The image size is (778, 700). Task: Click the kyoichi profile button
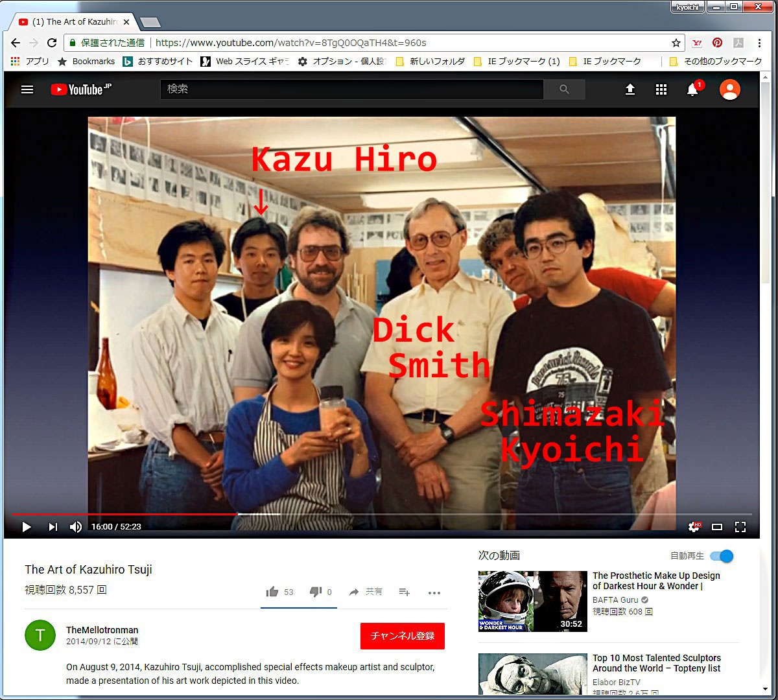pos(687,7)
